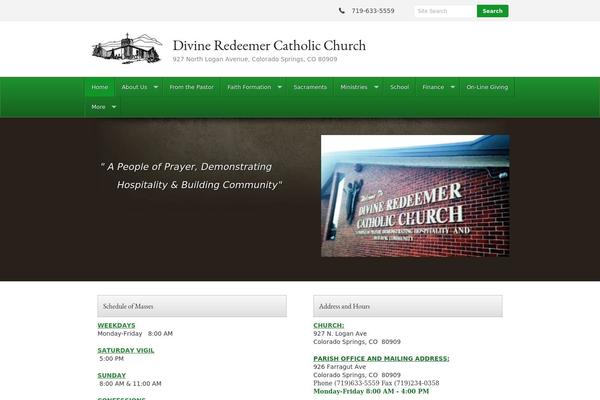Click the brick wall church sign photo

coord(415,196)
